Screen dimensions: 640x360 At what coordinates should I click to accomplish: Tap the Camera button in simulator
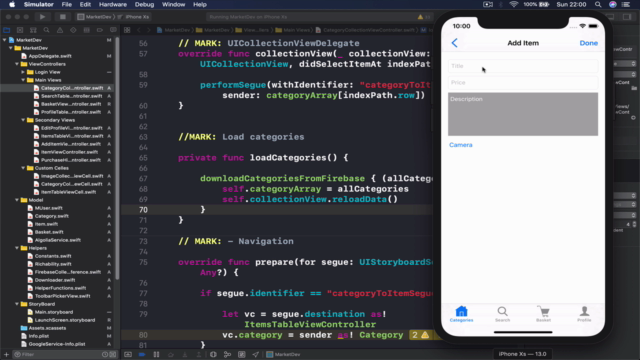461,145
